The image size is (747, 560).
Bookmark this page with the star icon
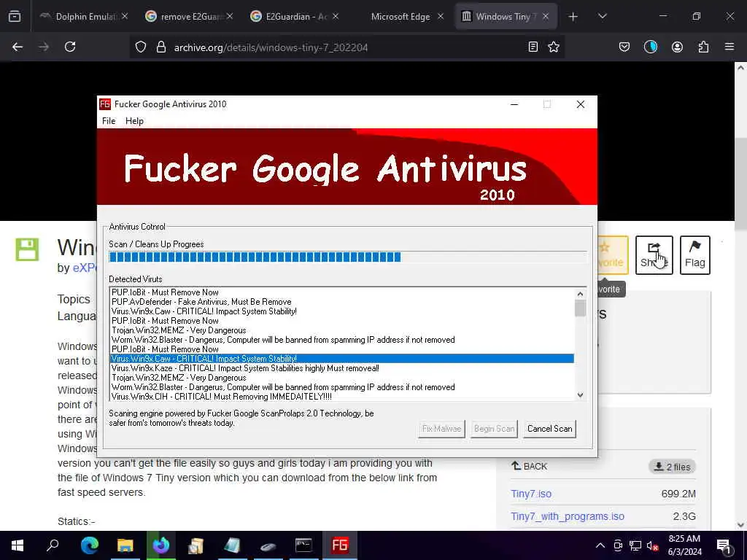(554, 47)
